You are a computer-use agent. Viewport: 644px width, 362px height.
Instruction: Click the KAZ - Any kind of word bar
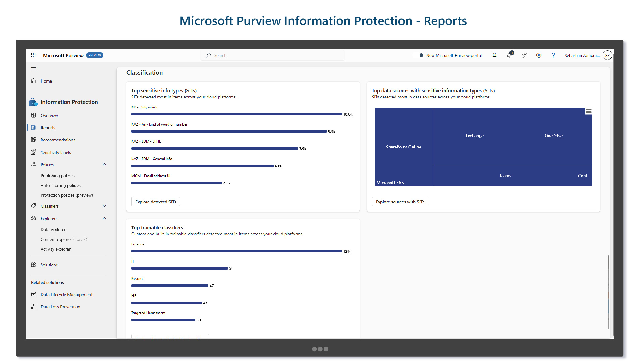pyautogui.click(x=229, y=131)
